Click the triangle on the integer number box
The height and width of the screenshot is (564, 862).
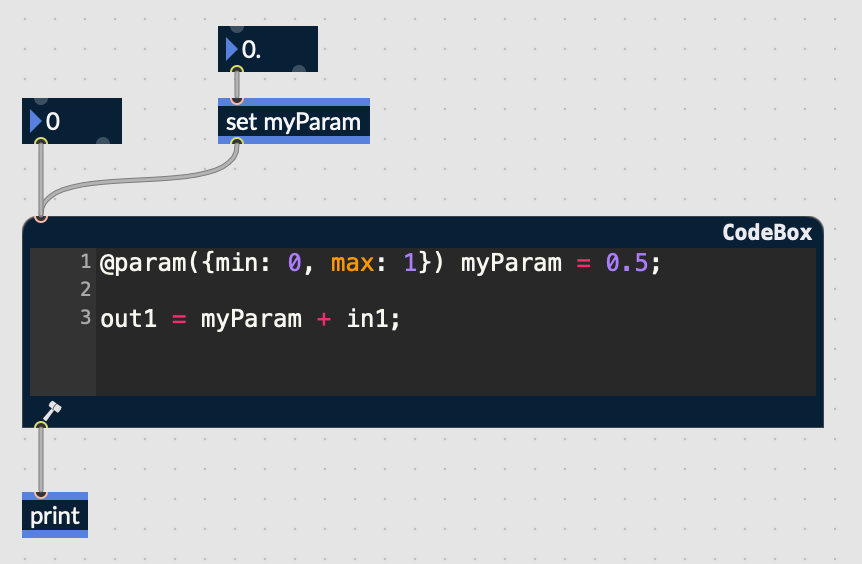(36, 122)
